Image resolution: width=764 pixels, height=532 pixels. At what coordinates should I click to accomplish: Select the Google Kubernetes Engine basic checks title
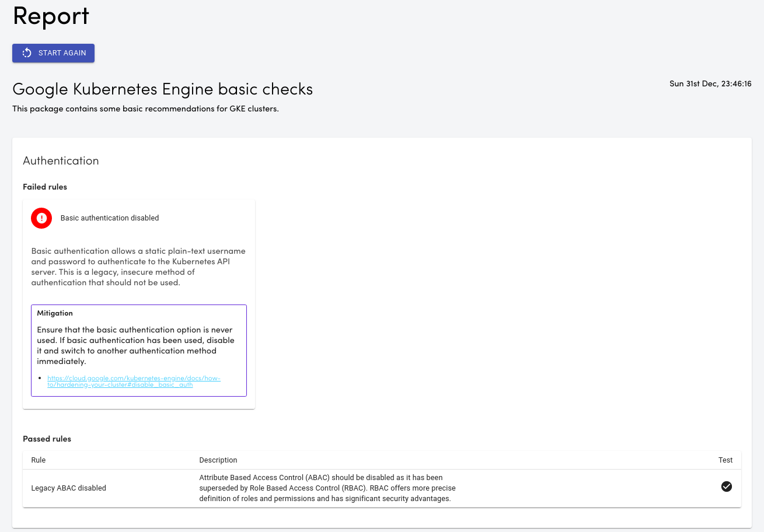point(162,89)
